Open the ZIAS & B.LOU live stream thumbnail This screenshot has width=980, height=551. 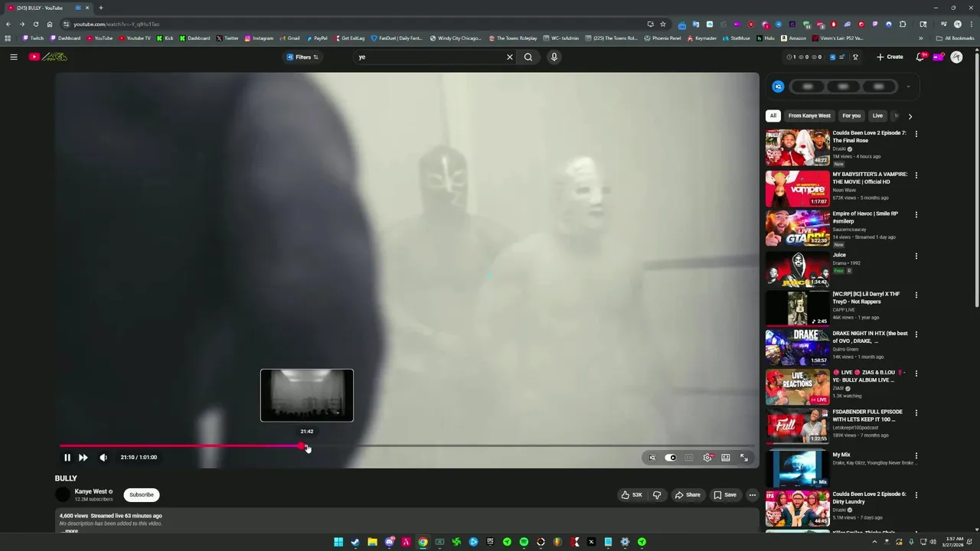tap(798, 387)
